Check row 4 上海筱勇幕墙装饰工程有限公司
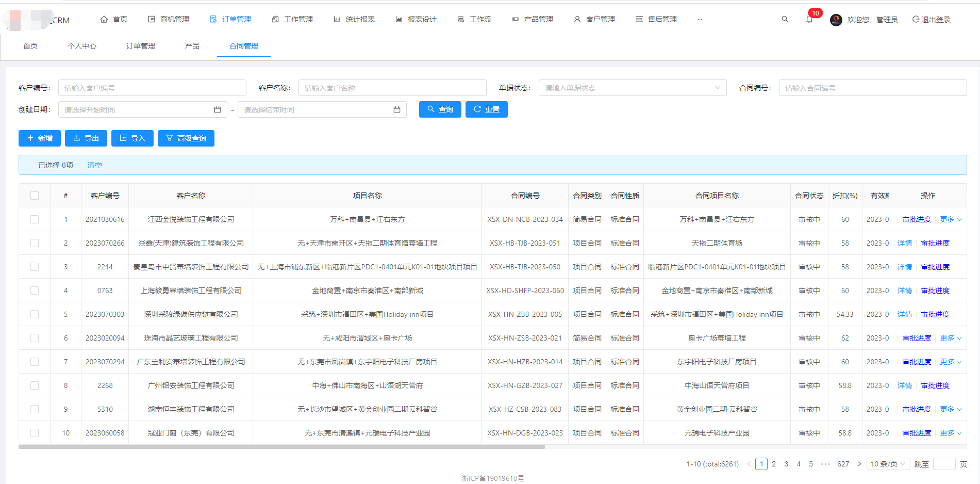980x484 pixels. [35, 291]
